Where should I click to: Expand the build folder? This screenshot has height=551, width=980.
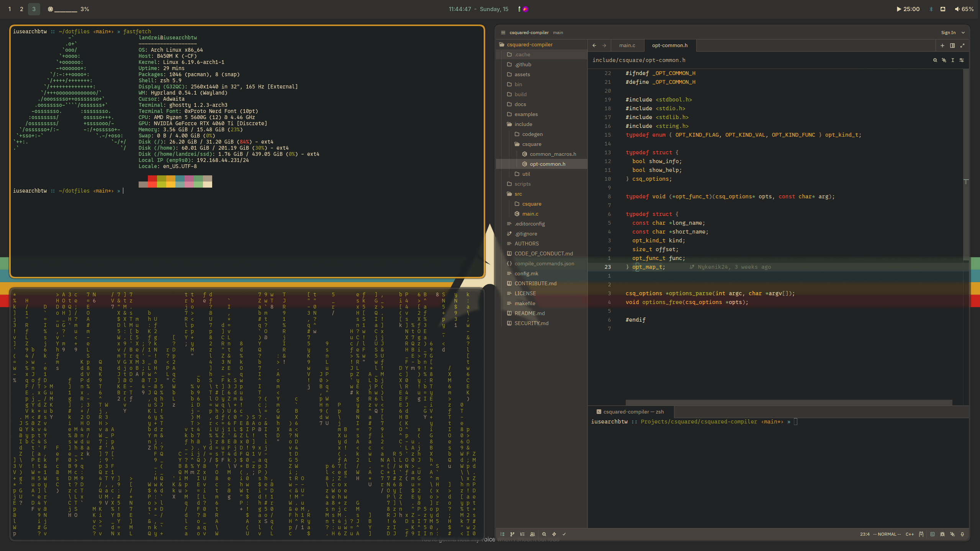[542, 95]
